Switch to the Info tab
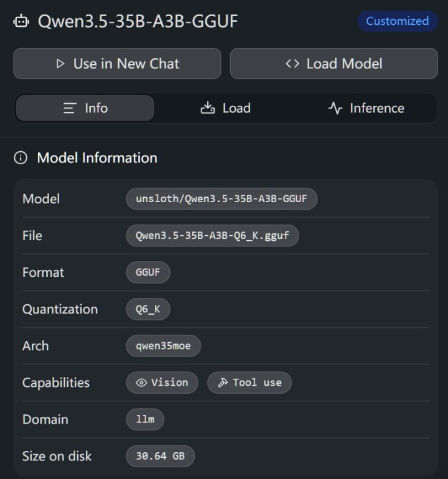Screen dimensions: 448x479 (x=85, y=108)
